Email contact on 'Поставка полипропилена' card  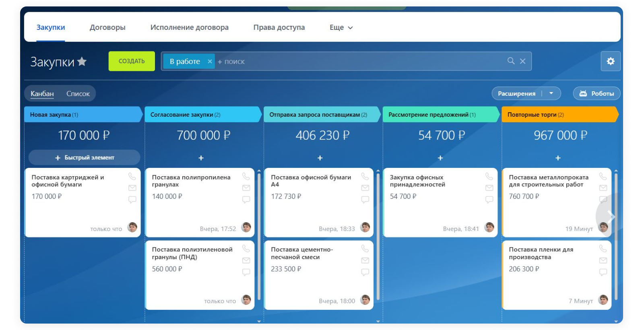coord(246,188)
